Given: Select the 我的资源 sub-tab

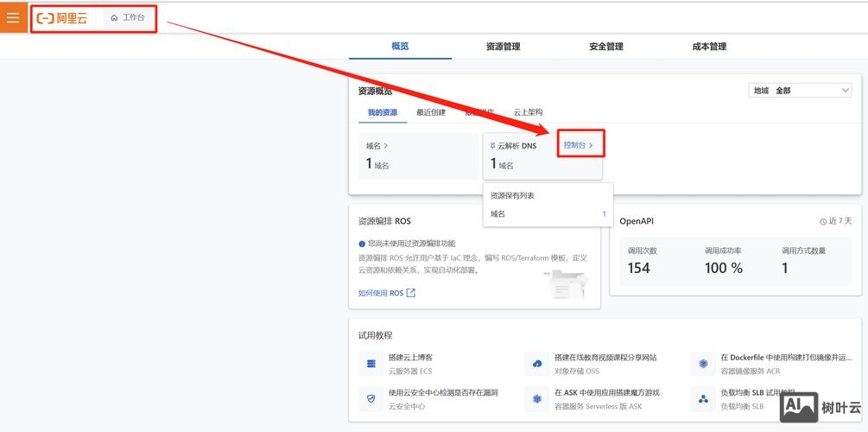Looking at the screenshot, I should tap(382, 112).
